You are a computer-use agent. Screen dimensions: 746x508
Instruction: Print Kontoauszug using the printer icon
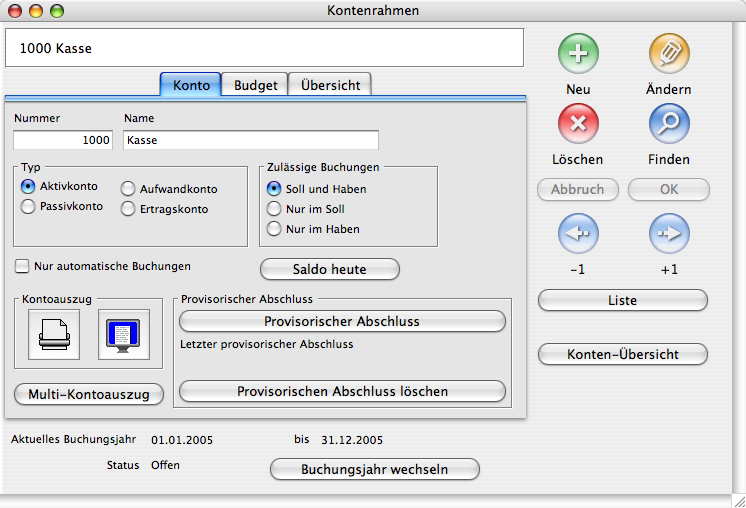[x=52, y=335]
